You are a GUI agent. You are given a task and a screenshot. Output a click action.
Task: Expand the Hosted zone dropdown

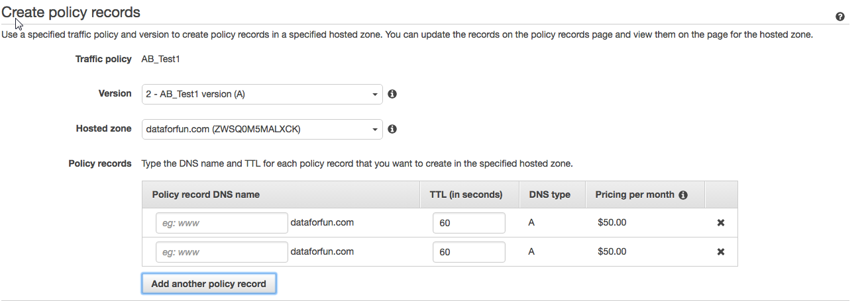point(262,129)
